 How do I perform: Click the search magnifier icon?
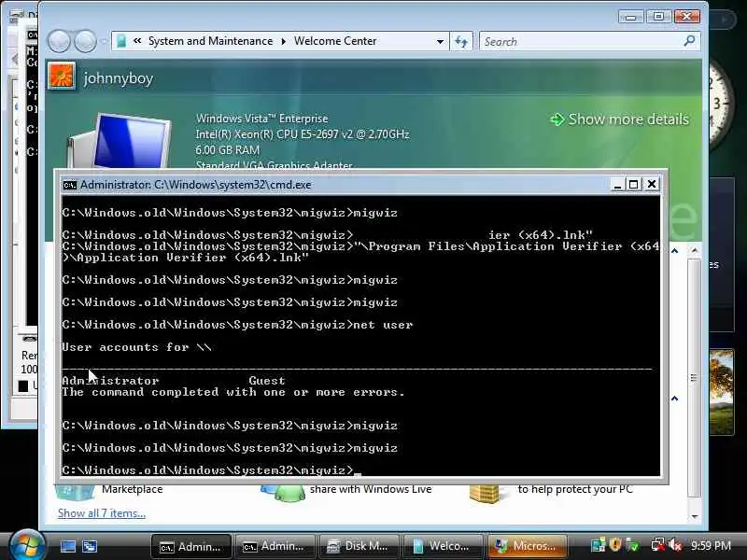pyautogui.click(x=689, y=41)
